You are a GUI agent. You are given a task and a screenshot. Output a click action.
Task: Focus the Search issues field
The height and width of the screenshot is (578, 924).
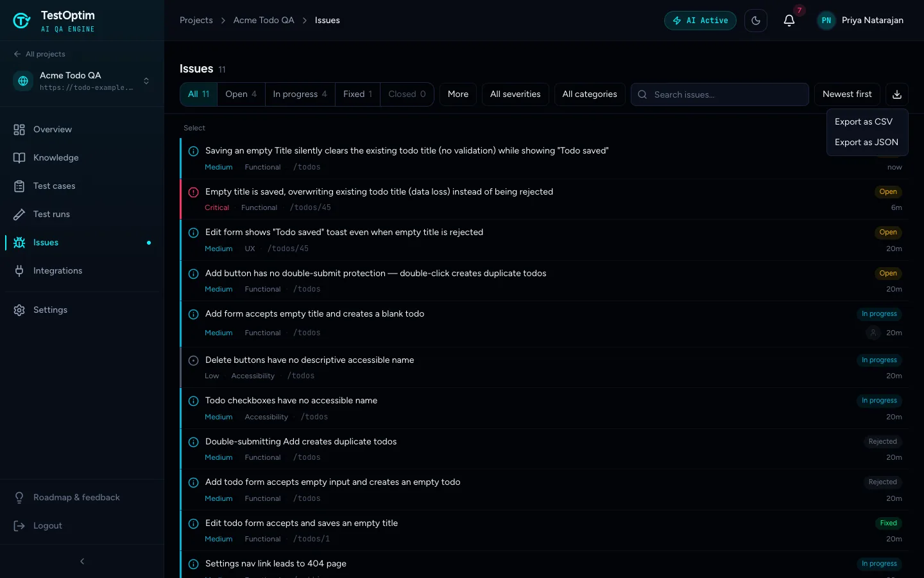(720, 94)
